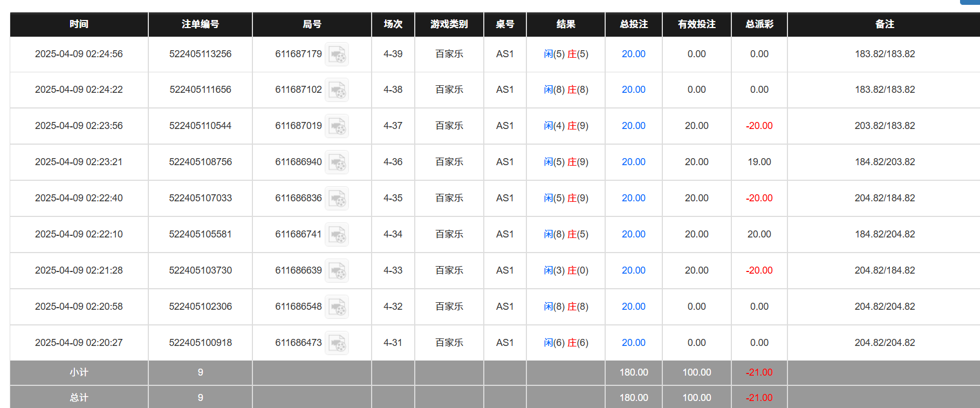Play replay icon next to round 611686639
The image size is (980, 408).
pos(337,271)
